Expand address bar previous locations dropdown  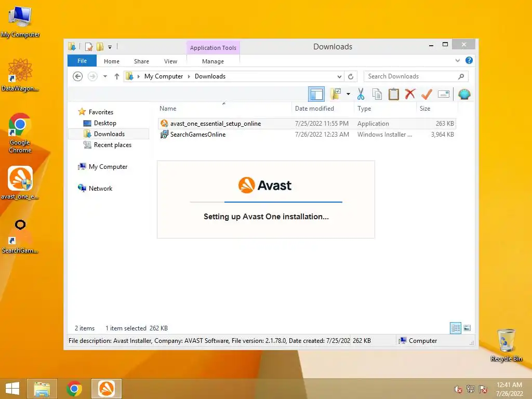point(339,77)
